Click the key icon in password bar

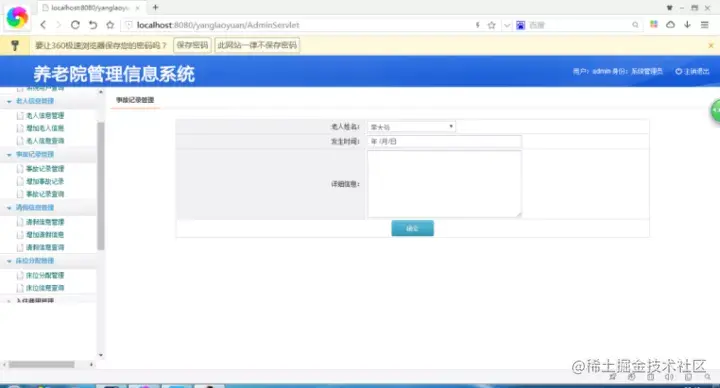coord(15,45)
